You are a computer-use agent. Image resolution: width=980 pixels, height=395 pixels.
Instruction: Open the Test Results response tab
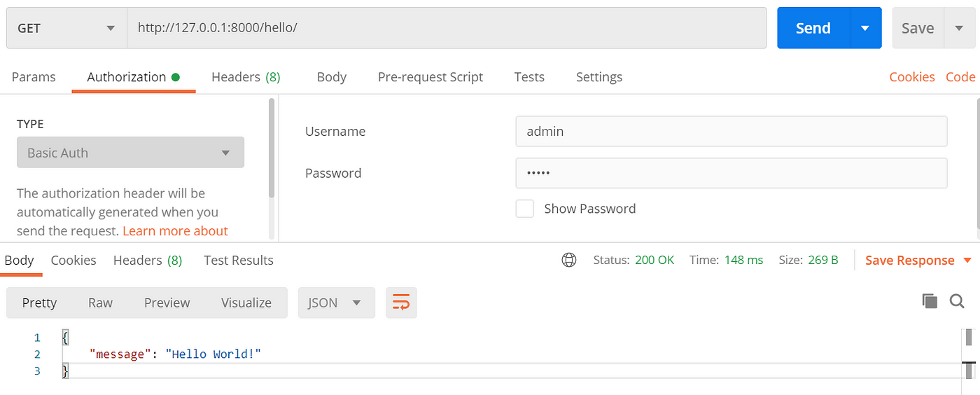[239, 260]
